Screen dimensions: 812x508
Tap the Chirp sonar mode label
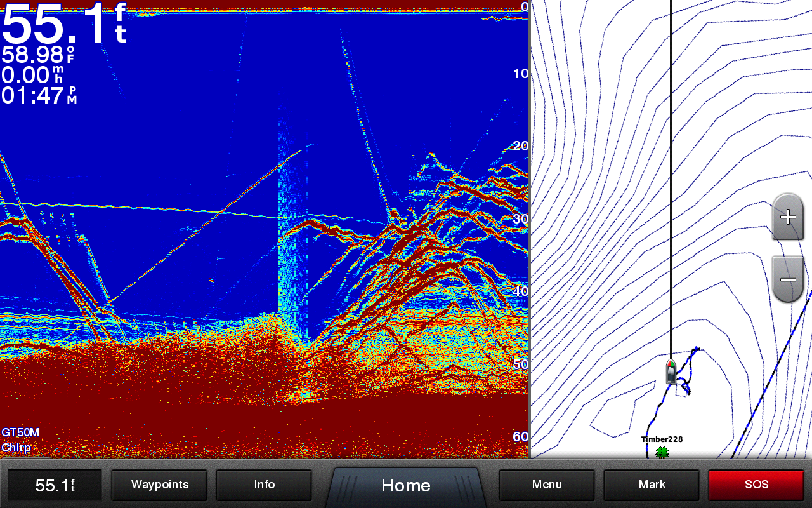[16, 447]
